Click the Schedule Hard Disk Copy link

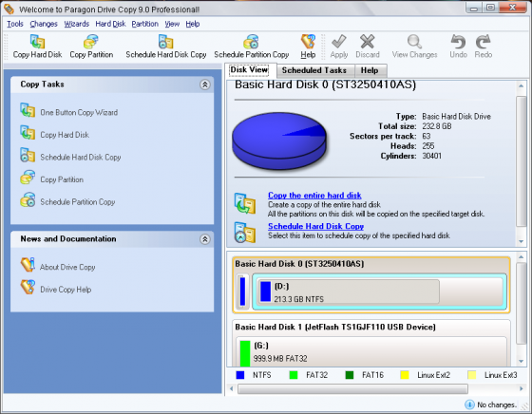(315, 226)
